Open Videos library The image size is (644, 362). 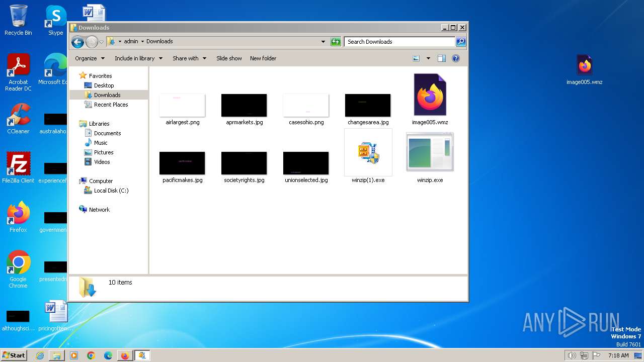pyautogui.click(x=102, y=162)
